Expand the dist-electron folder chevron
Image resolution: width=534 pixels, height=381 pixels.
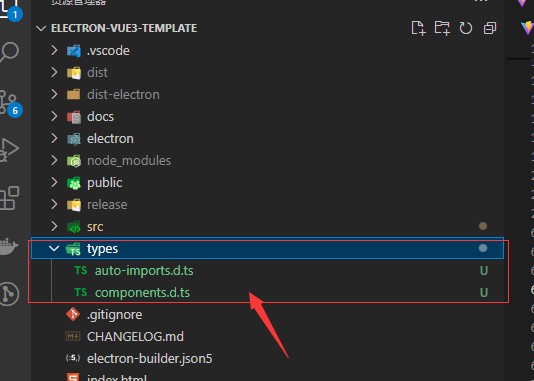pos(54,94)
